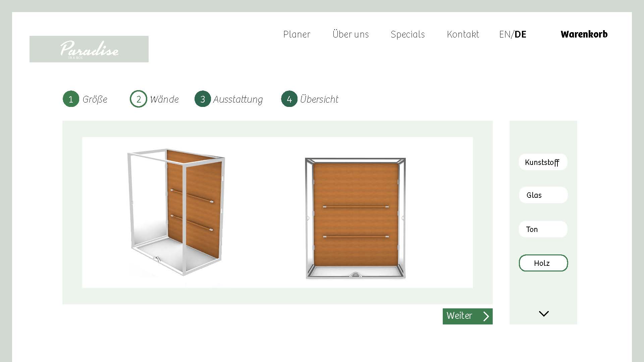The width and height of the screenshot is (644, 362).
Task: Switch language to EN
Action: coord(505,34)
